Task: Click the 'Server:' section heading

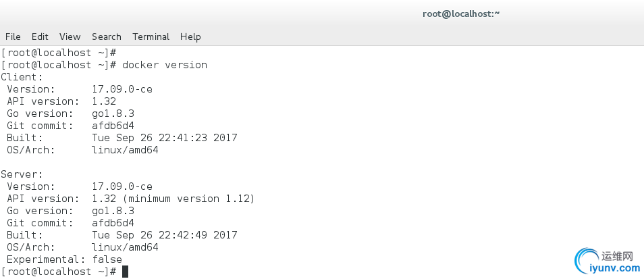Action: pyautogui.click(x=22, y=174)
